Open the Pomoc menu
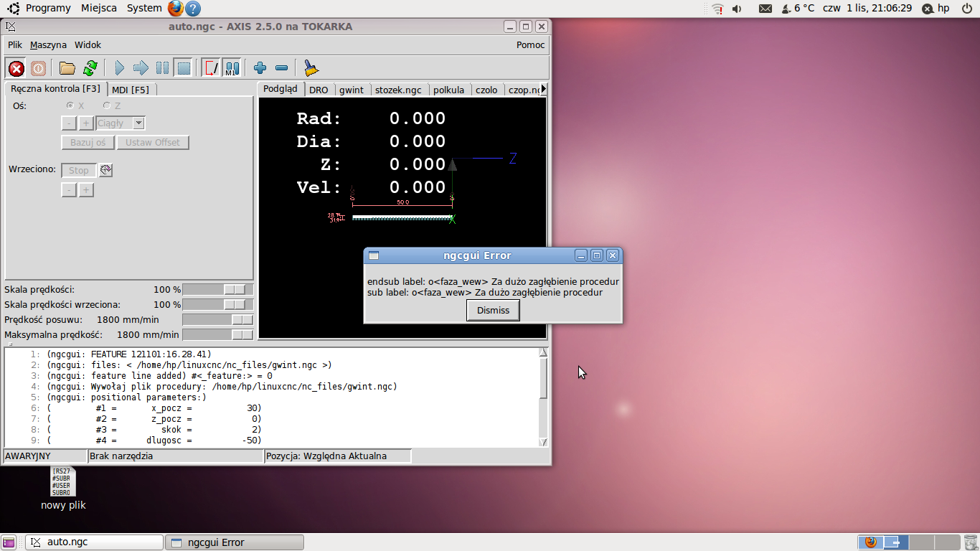This screenshot has width=980, height=551. pos(530,44)
